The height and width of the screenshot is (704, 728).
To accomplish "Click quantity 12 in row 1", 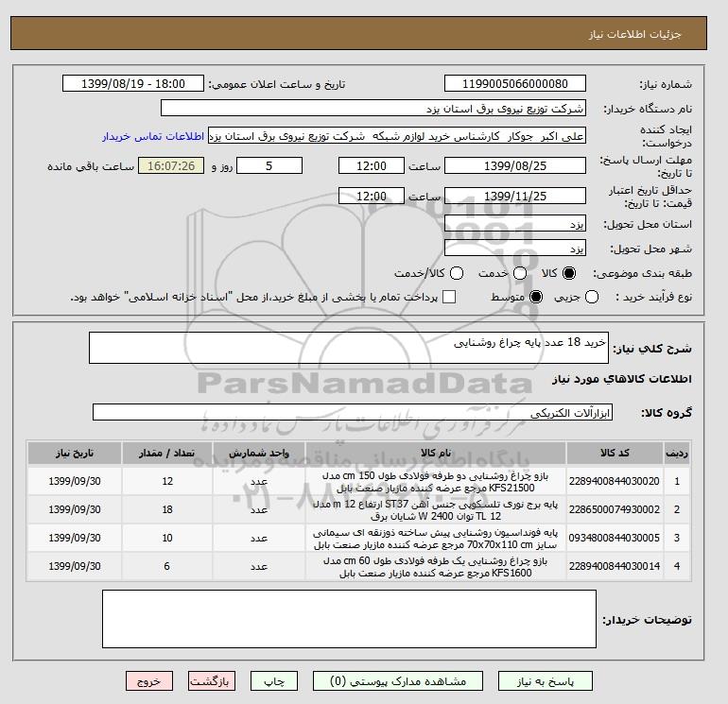I will click(x=167, y=481).
